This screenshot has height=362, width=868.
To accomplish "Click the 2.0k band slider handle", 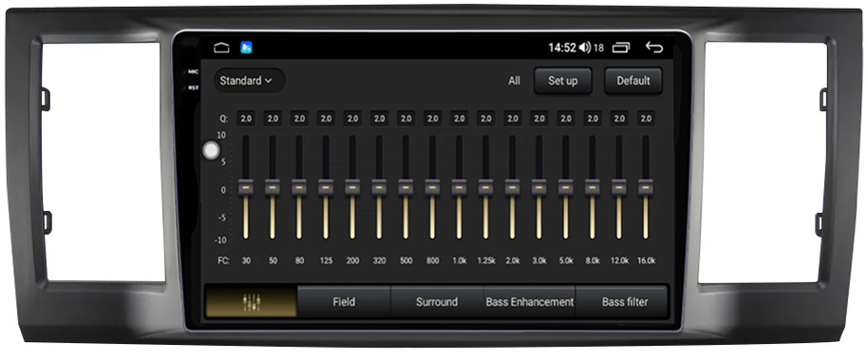I will coord(512,187).
